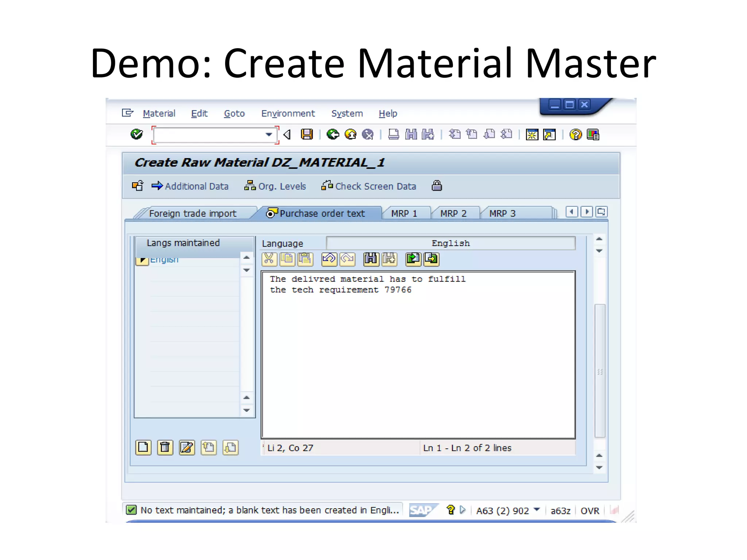Click the Last Page icon
The width and height of the screenshot is (747, 560).
(507, 135)
